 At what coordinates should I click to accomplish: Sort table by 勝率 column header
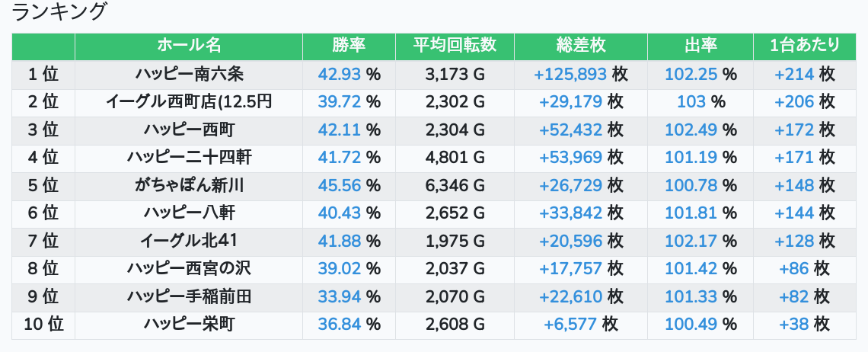349,46
